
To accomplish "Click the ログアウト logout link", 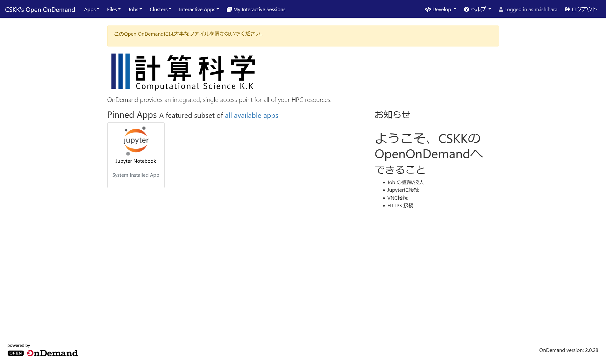I will tap(581, 9).
